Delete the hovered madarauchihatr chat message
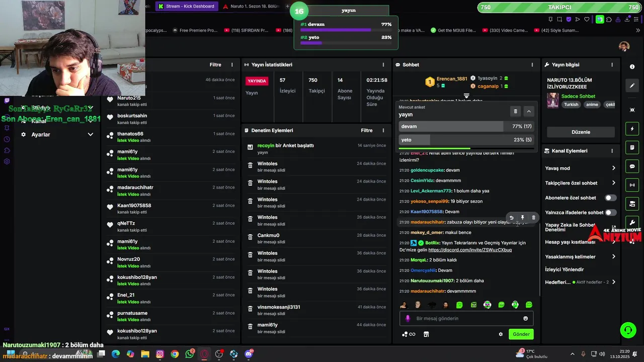 533,218
